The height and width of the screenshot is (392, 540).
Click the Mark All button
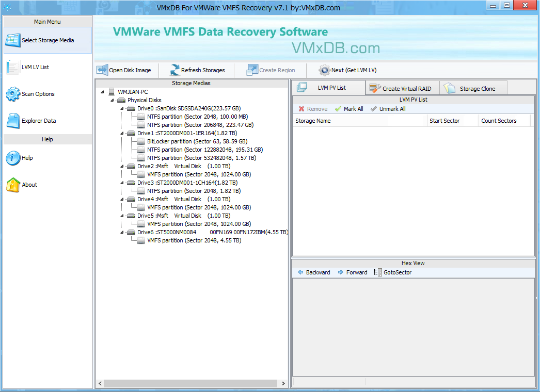tap(349, 109)
